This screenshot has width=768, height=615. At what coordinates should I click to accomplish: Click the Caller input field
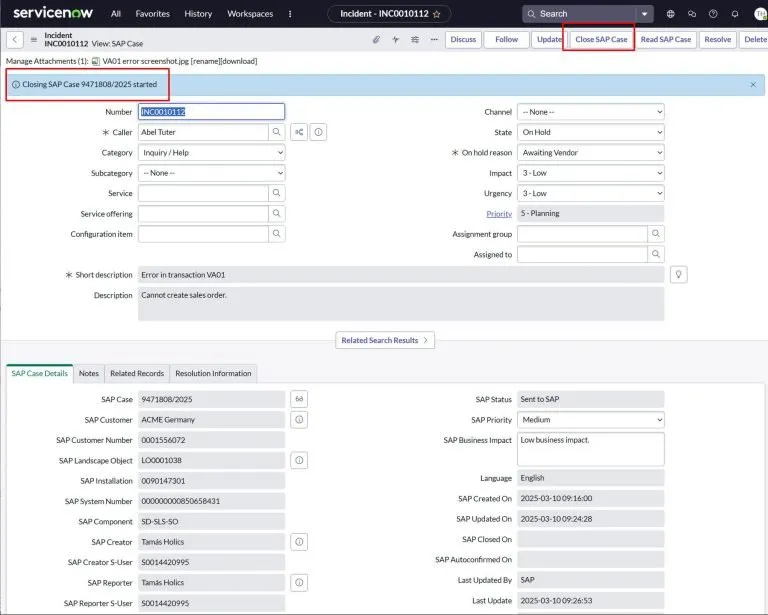coord(203,132)
